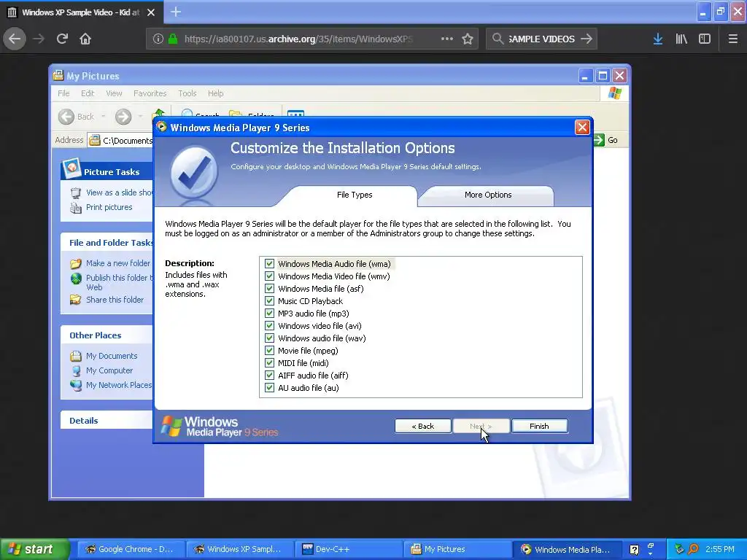Image resolution: width=747 pixels, height=560 pixels.
Task: Click the Print pictures link
Action: (x=109, y=208)
